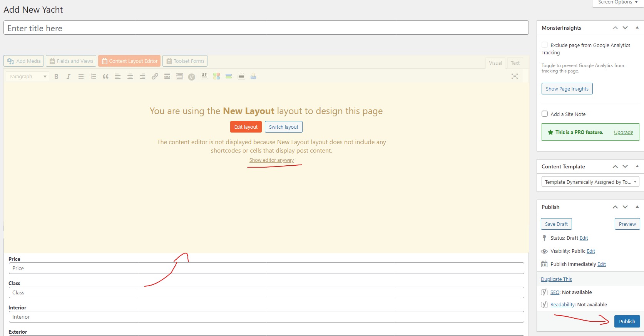The height and width of the screenshot is (336, 644).
Task: Click the Preview button
Action: tap(627, 224)
